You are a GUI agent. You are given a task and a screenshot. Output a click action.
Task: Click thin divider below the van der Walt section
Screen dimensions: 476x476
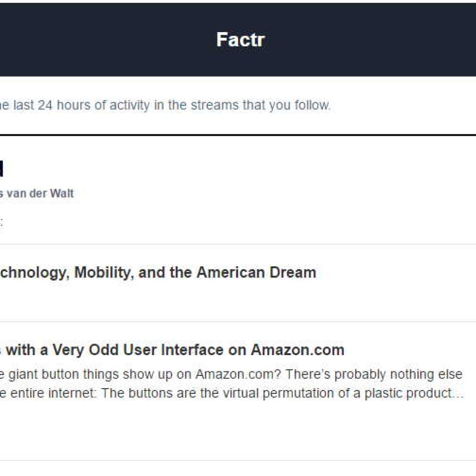click(x=238, y=244)
